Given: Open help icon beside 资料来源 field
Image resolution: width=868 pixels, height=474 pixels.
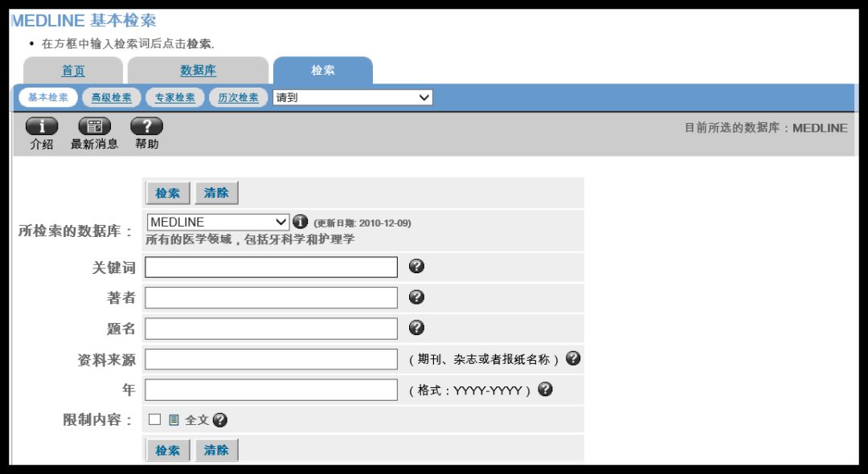Looking at the screenshot, I should pyautogui.click(x=572, y=358).
